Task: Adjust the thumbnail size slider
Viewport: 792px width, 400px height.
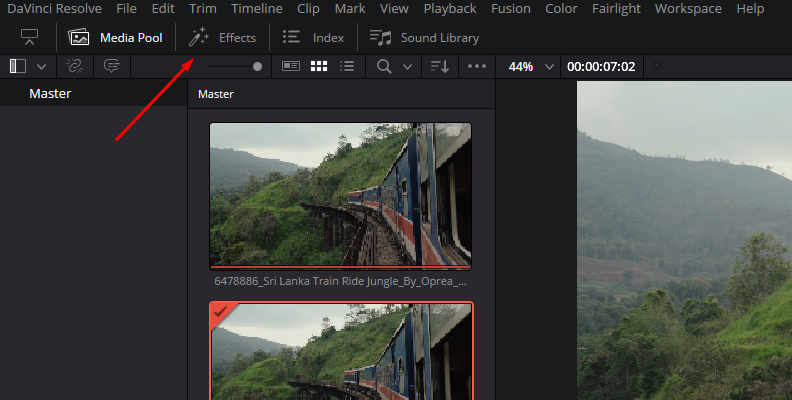Action: pyautogui.click(x=234, y=66)
